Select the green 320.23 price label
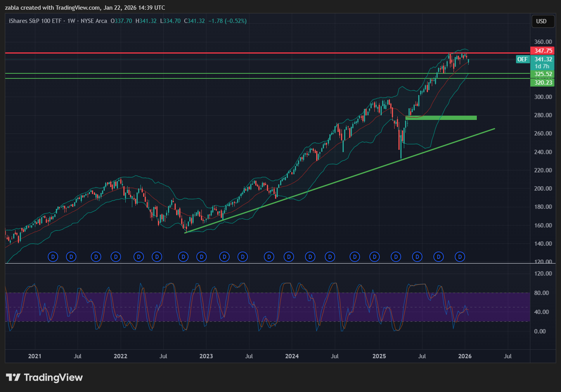Viewport: 561px width, 392px height. (x=543, y=82)
